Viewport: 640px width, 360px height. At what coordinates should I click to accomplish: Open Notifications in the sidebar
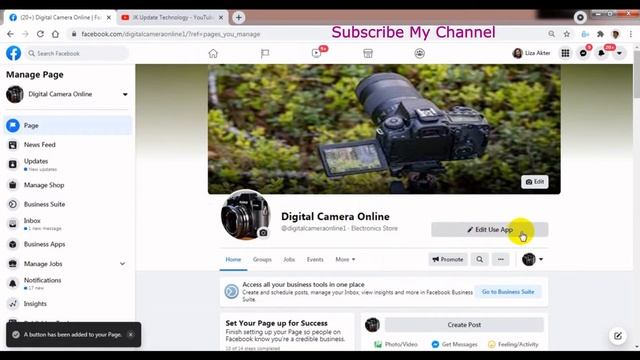tap(68, 283)
